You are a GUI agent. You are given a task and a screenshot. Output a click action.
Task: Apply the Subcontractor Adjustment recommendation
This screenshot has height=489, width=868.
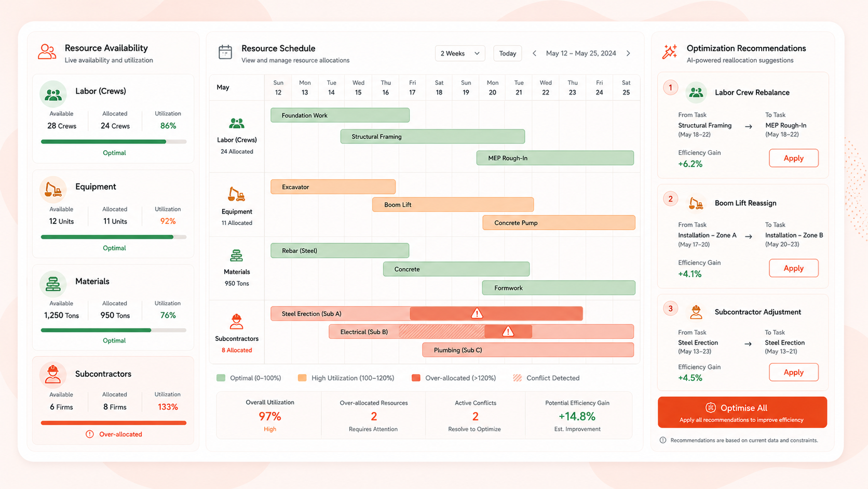coord(794,372)
